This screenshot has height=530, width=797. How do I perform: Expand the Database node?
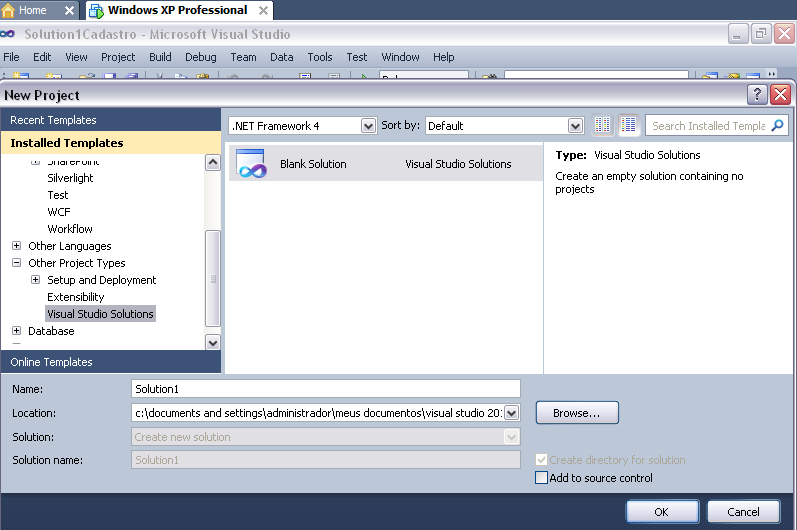(x=17, y=330)
